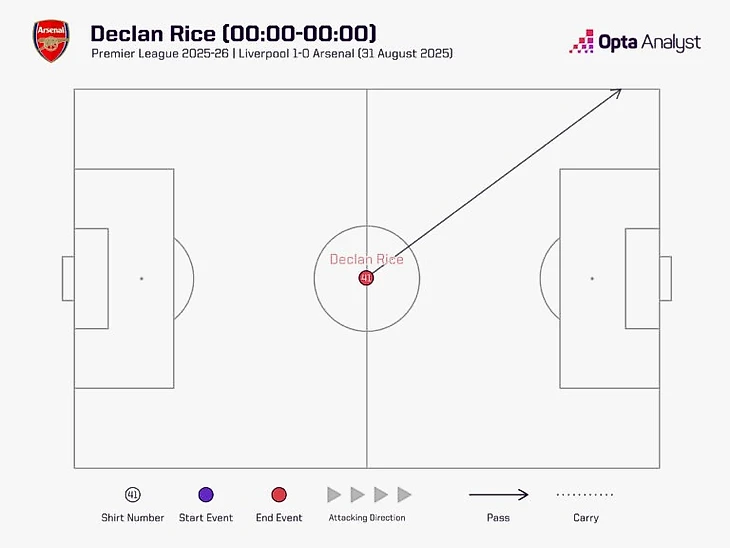
Task: Click the purple Start Event circle
Action: point(206,495)
